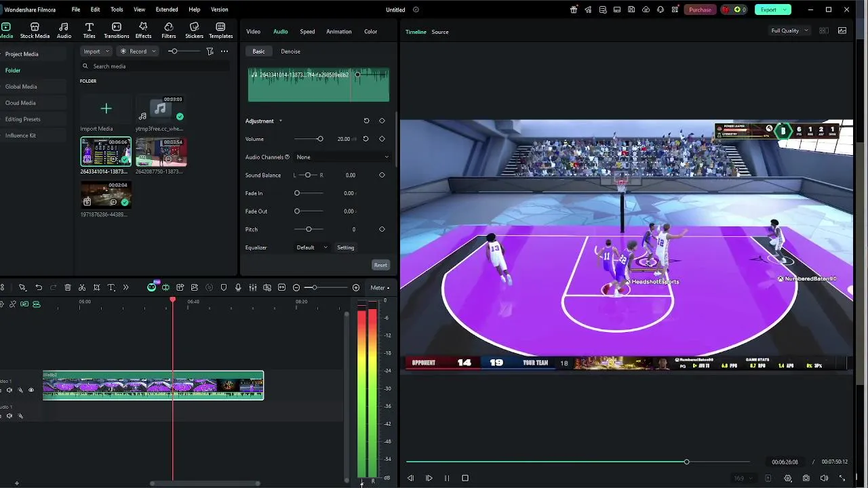Open the Meter dropdown

tap(379, 287)
